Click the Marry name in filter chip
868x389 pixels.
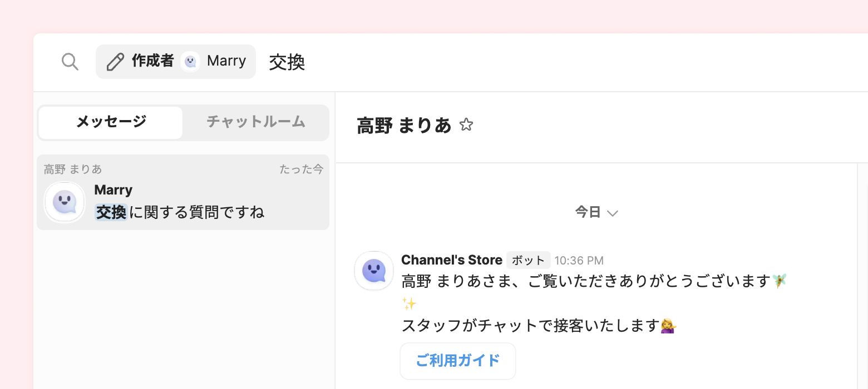point(226,61)
